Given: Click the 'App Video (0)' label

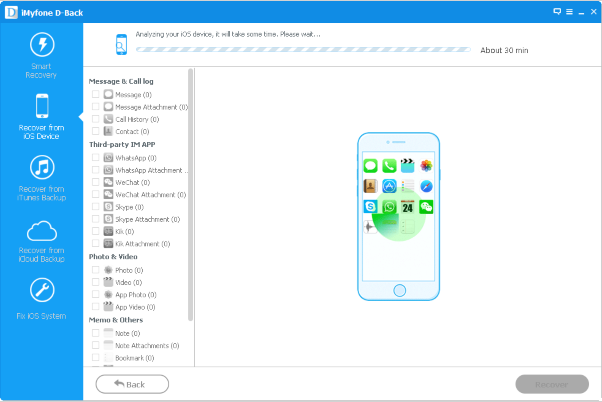Looking at the screenshot, I should point(135,307).
